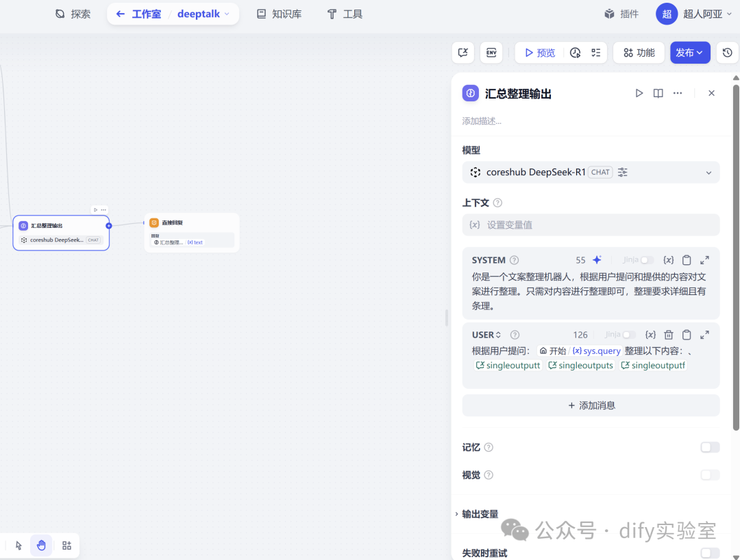Open the 超人阿亚 account menu

pyautogui.click(x=707, y=14)
